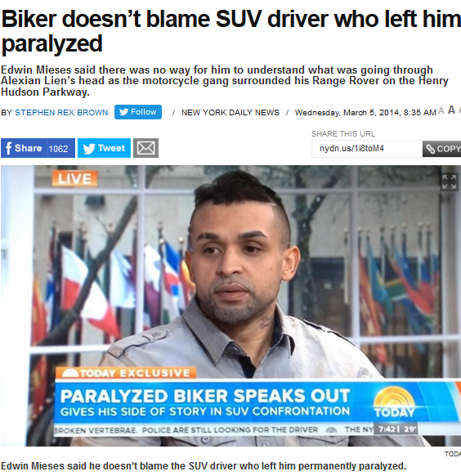Click the TODAY sunrise logo in the photo
Screen dimensions: 461x476
click(x=394, y=403)
